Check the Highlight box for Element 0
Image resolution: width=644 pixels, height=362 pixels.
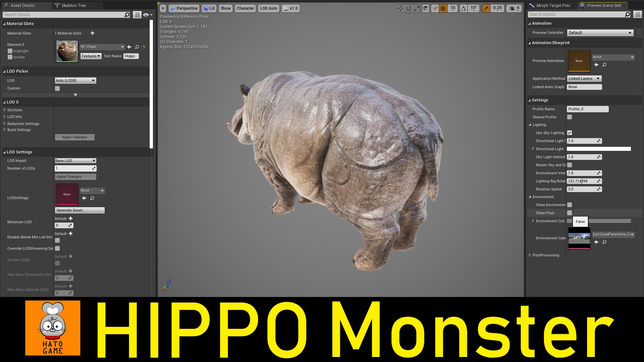point(10,51)
